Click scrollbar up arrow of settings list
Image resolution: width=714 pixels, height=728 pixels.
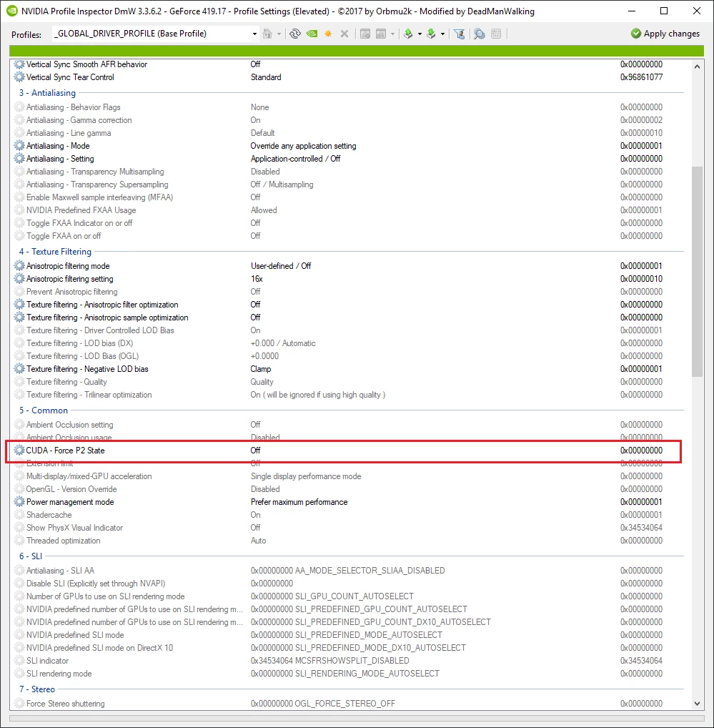pyautogui.click(x=697, y=67)
